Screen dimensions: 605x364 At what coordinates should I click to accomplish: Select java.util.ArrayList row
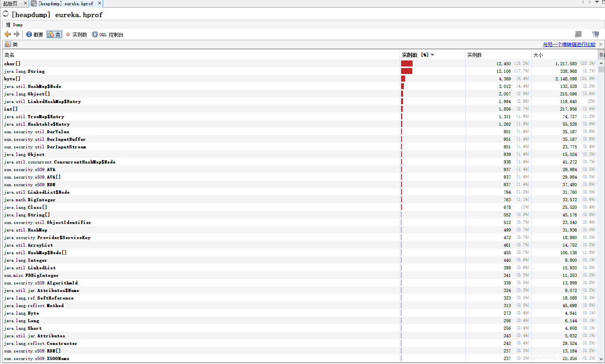(x=301, y=245)
